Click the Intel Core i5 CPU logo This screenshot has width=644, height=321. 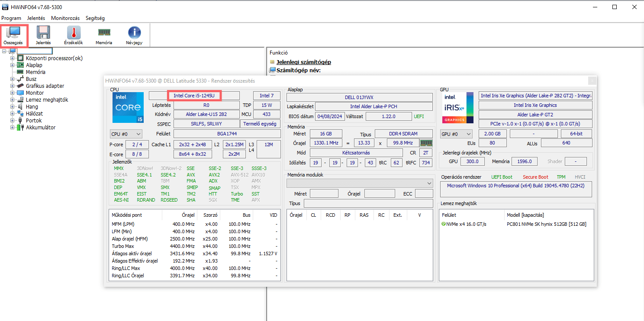pyautogui.click(x=128, y=107)
